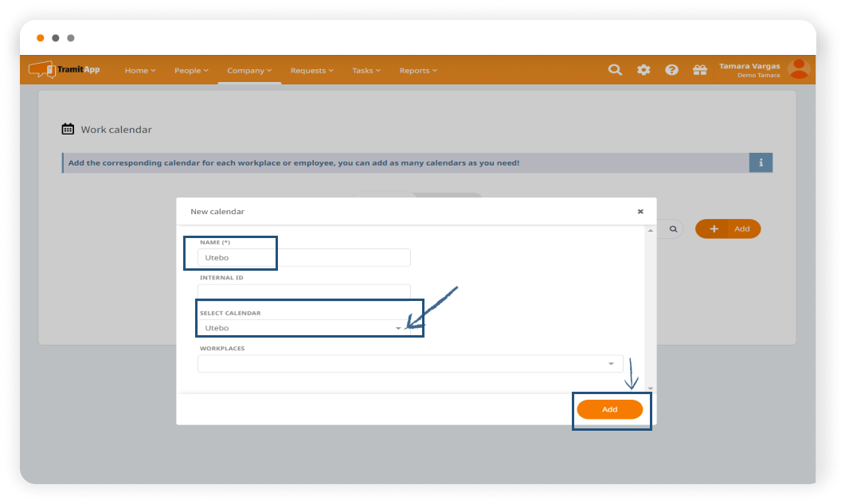This screenshot has height=504, width=845.
Task: Close the New calendar dialog
Action: (x=640, y=212)
